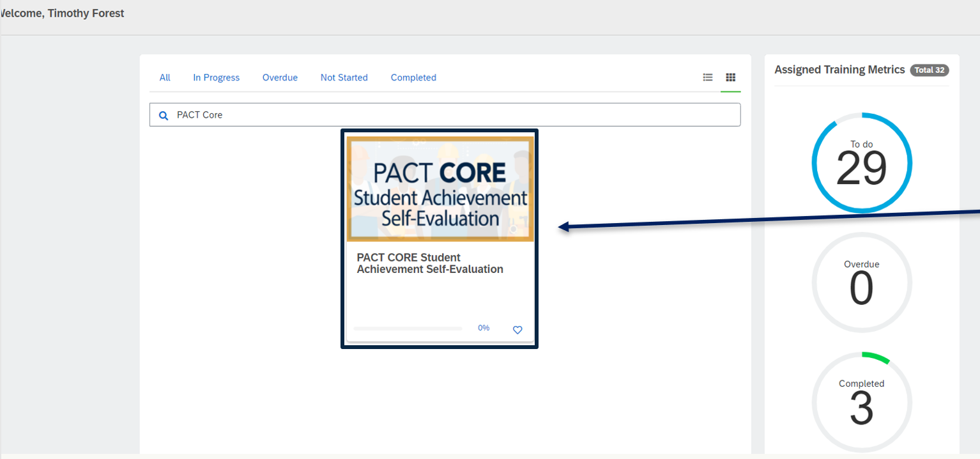This screenshot has width=980, height=459.
Task: View the Completed tab
Action: click(x=413, y=77)
